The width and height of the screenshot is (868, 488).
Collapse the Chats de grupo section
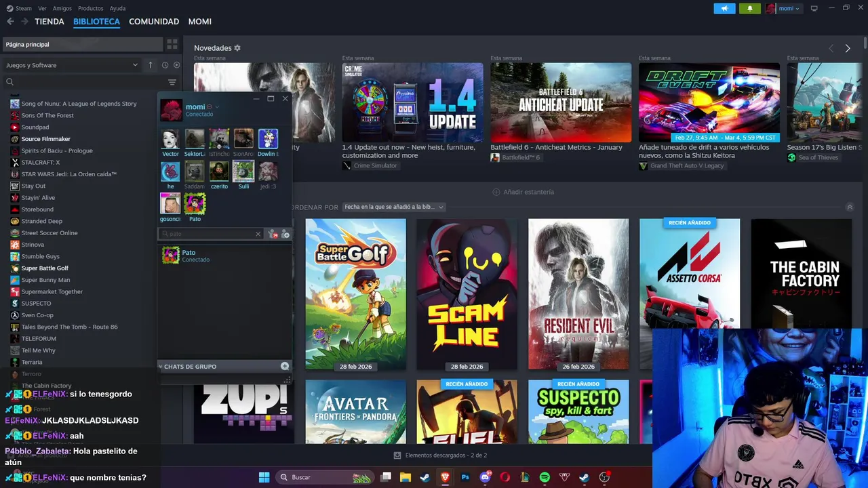161,366
